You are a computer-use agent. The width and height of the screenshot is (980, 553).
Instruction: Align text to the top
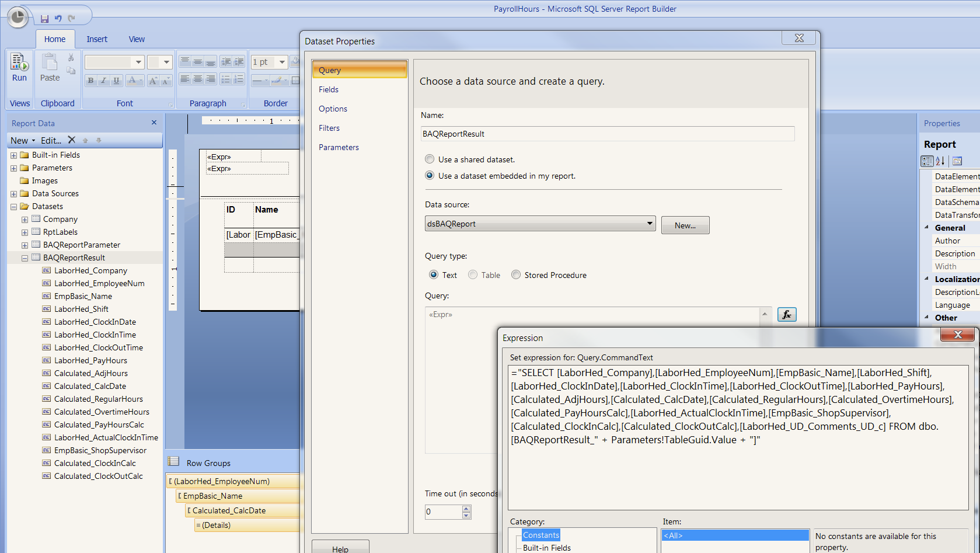[x=185, y=61]
